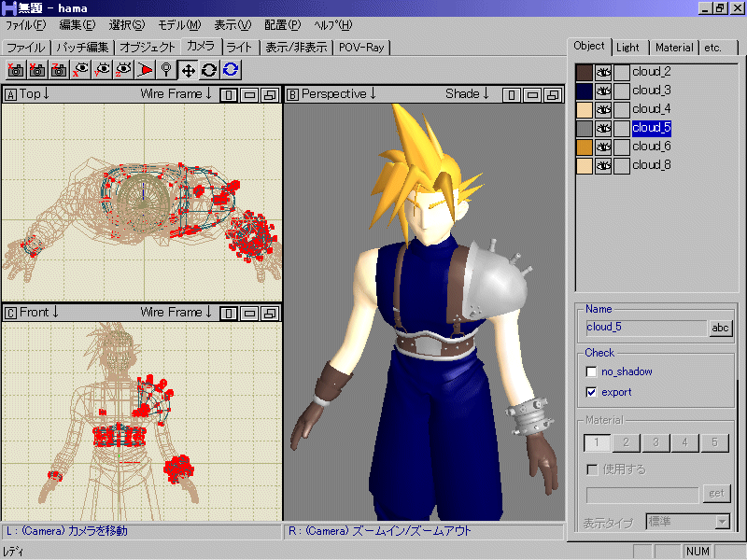Switch to the POV-Ray tab
This screenshot has width=747, height=560.
(361, 48)
